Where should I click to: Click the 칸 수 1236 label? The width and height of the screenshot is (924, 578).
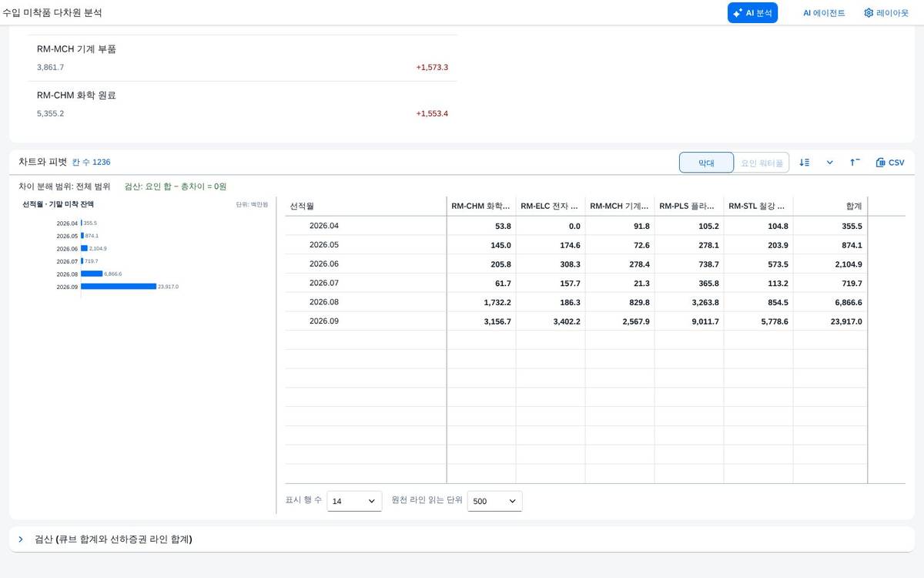92,163
